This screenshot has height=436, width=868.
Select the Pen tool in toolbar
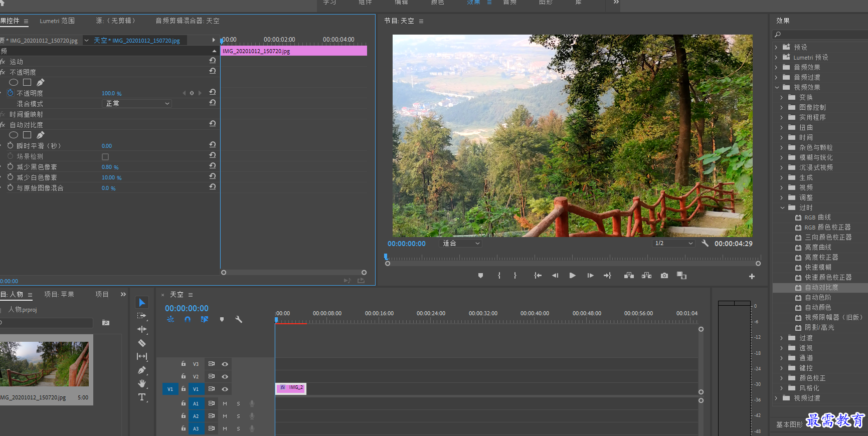pyautogui.click(x=142, y=370)
